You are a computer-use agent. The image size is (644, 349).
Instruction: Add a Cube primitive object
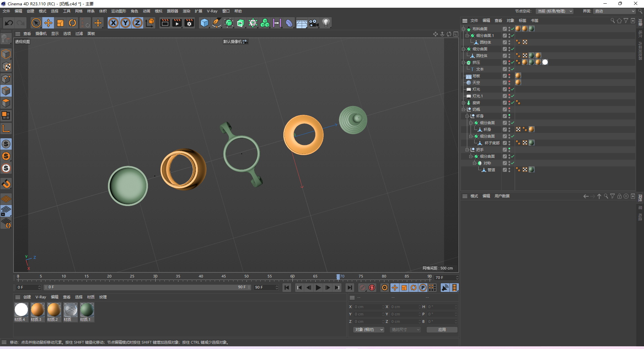click(x=204, y=23)
